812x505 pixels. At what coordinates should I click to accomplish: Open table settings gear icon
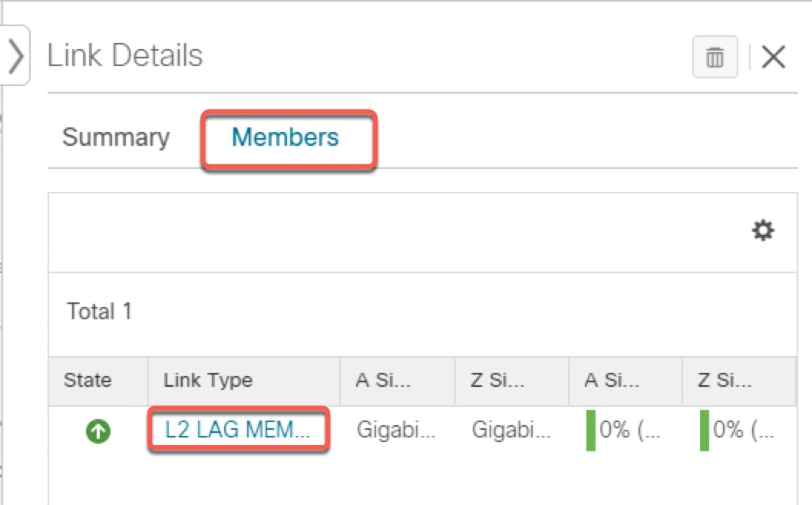(x=762, y=230)
